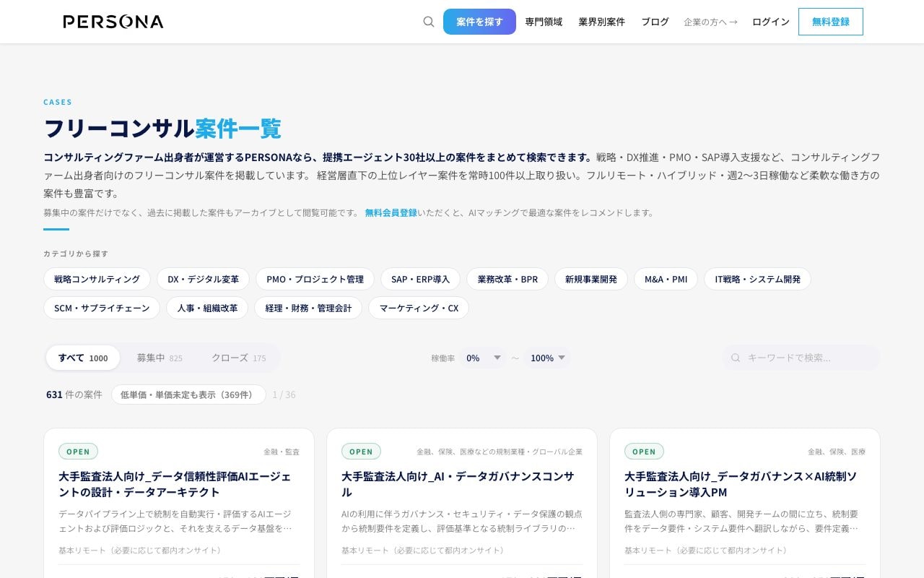
Task: Focus the キーワードで検索 input field
Action: point(801,358)
